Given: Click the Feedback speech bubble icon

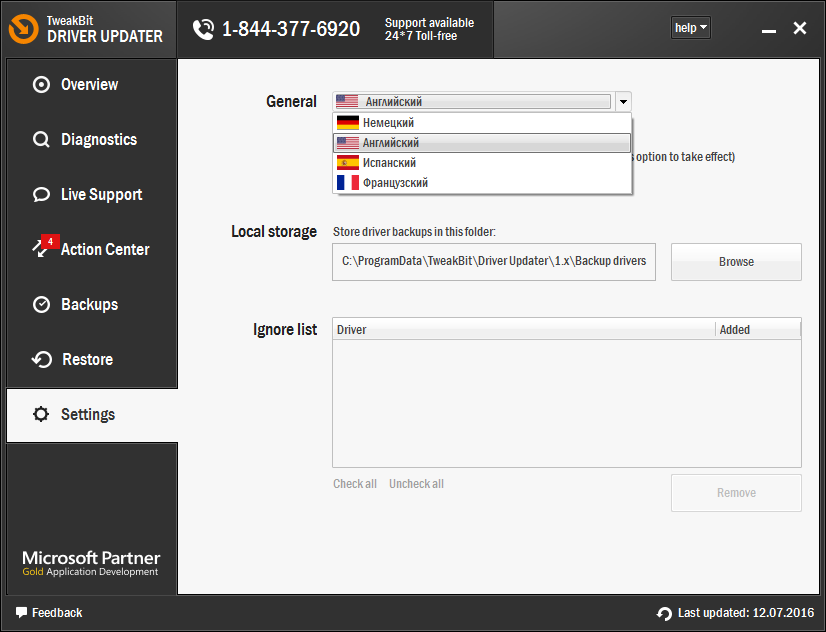Looking at the screenshot, I should [x=21, y=613].
